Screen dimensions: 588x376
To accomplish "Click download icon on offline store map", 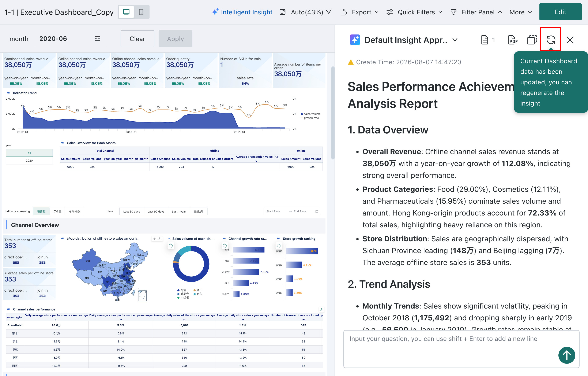I will pyautogui.click(x=160, y=239).
